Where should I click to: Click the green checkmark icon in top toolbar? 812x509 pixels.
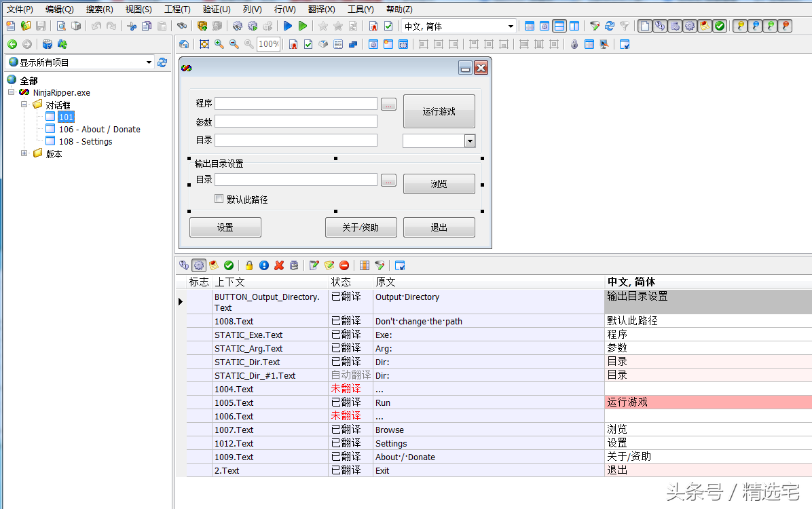pyautogui.click(x=720, y=26)
